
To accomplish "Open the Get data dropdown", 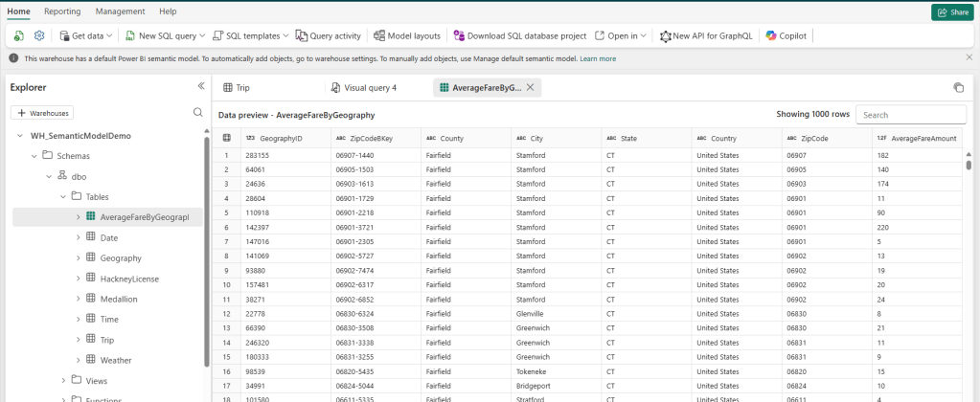I will click(85, 35).
